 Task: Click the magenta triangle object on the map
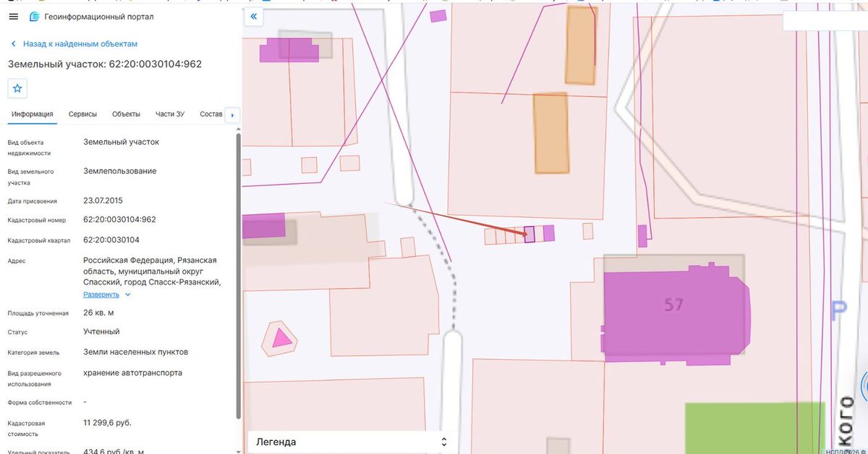tap(281, 337)
